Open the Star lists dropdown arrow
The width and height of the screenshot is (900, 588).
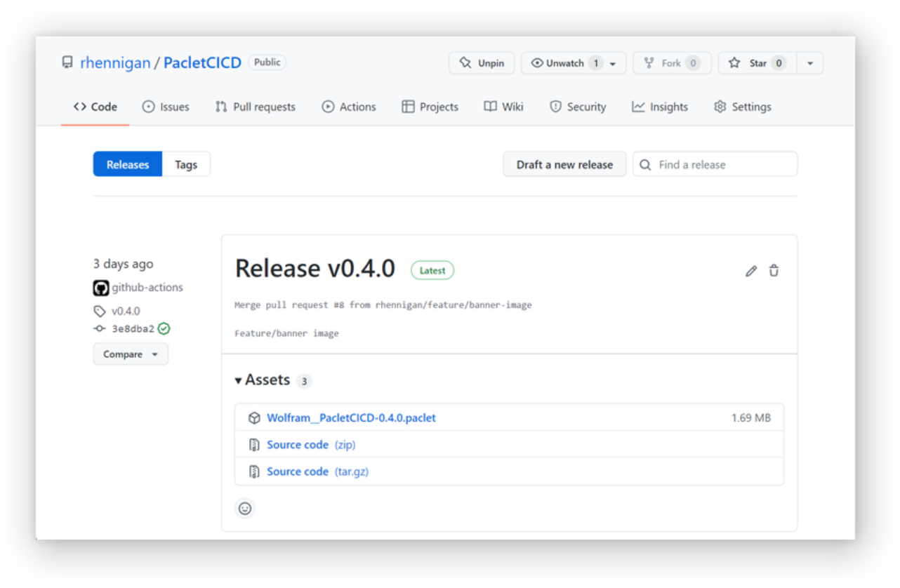tap(810, 63)
